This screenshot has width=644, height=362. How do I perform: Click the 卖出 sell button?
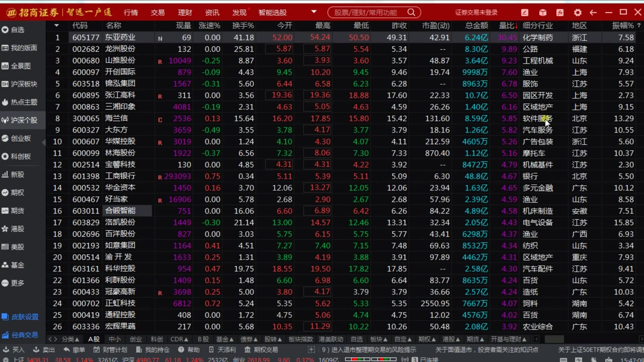(44, 350)
